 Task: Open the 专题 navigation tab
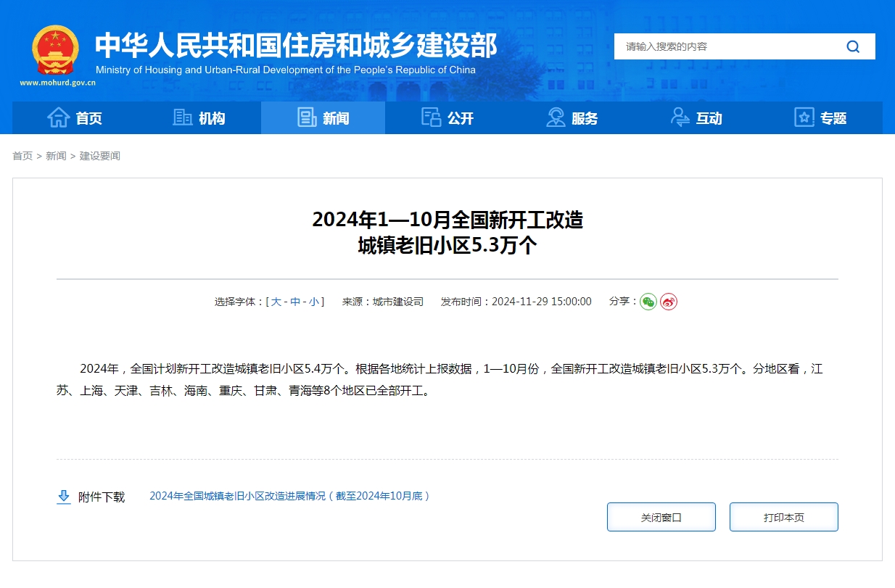point(820,117)
